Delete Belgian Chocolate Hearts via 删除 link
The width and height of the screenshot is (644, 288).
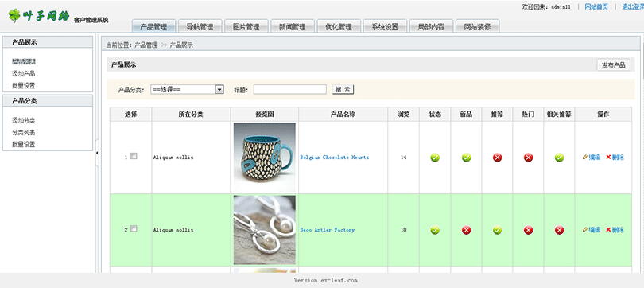(615, 158)
